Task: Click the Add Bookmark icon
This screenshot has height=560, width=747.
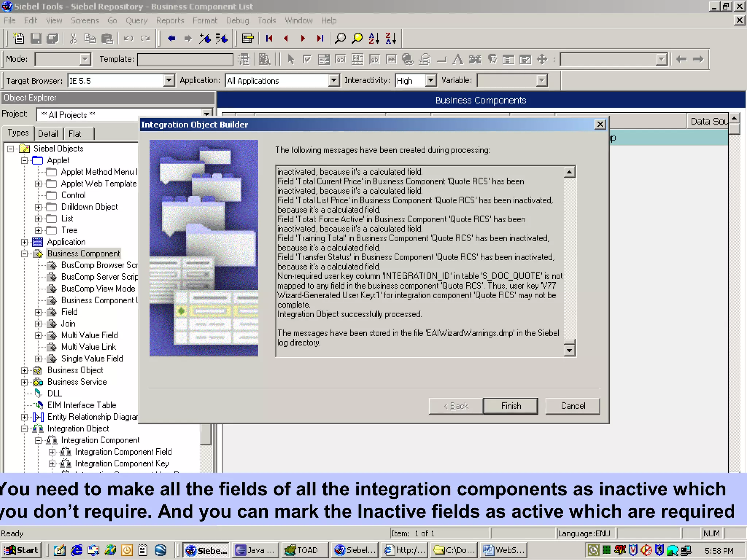Action: point(205,38)
